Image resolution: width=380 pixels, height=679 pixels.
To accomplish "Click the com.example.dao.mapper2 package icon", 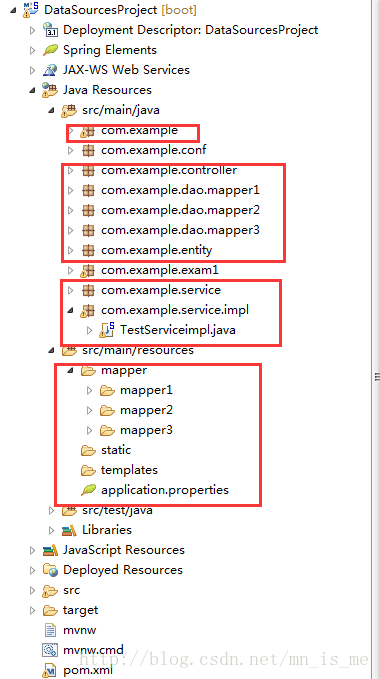I will [x=88, y=210].
